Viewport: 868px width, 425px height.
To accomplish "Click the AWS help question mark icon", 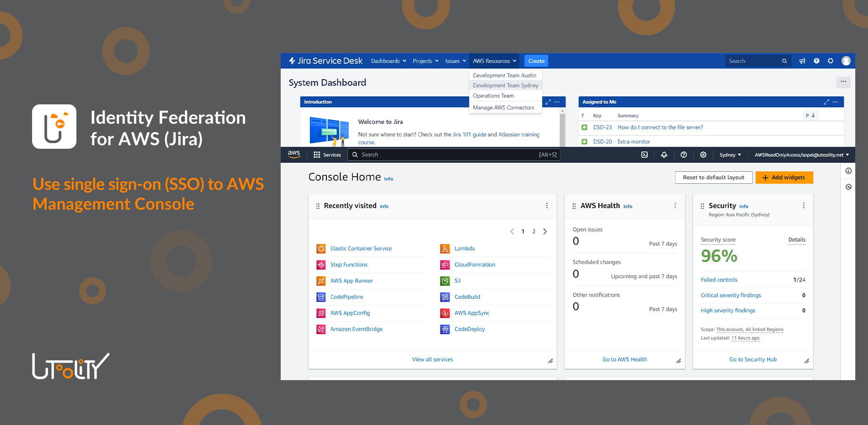I will pos(684,154).
